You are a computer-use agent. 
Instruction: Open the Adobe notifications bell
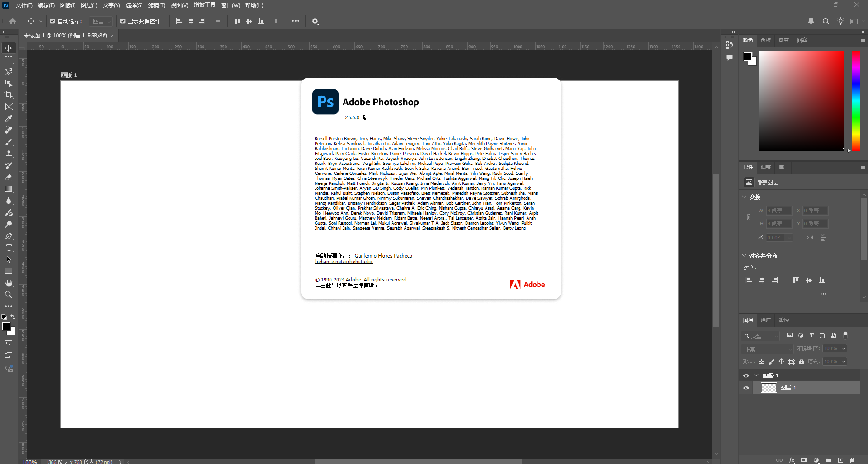811,21
